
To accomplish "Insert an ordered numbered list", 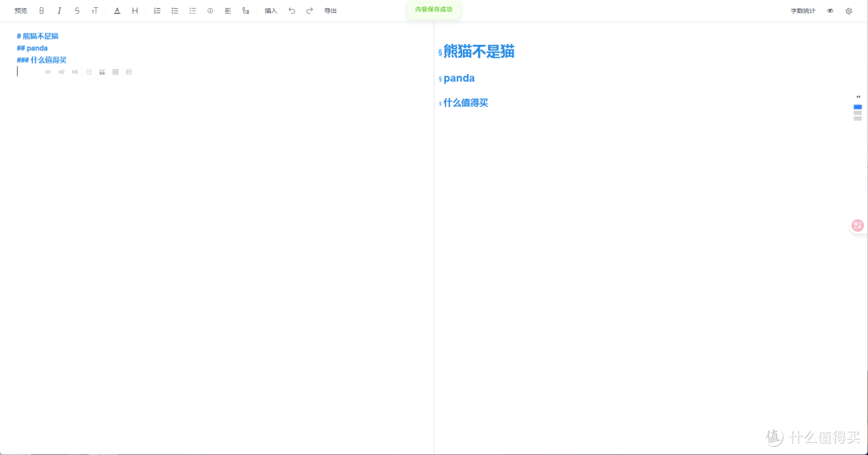I will click(x=158, y=10).
